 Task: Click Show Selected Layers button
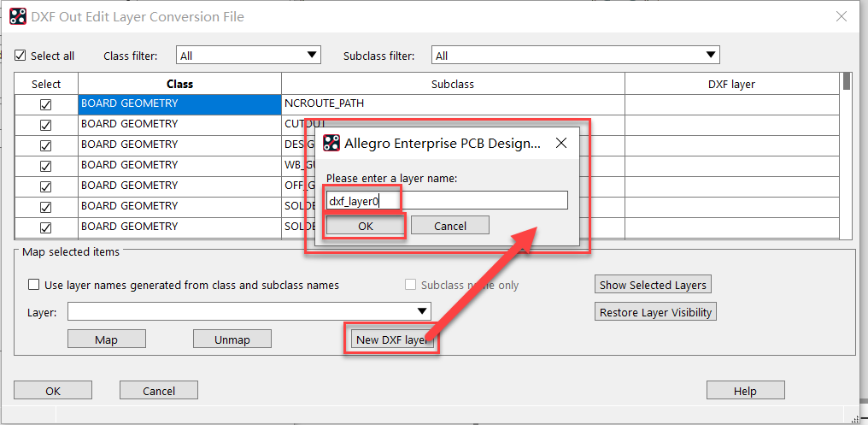(653, 285)
